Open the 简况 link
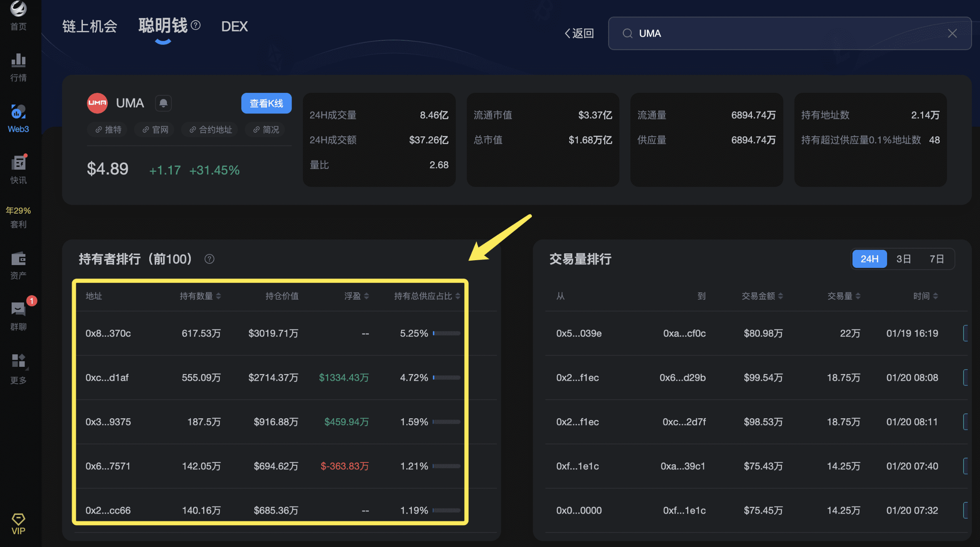The width and height of the screenshot is (980, 547). pos(266,130)
